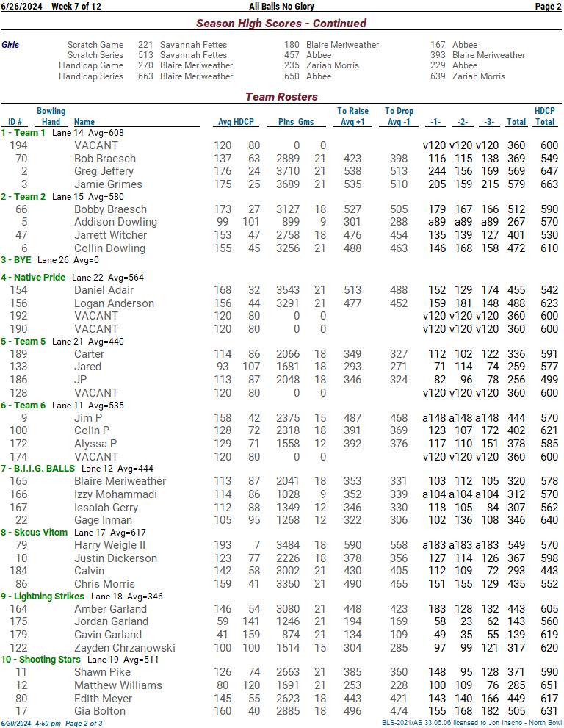Select bowler name 'Jarrett Witcher'
This screenshot has width=564, height=728.
pyautogui.click(x=110, y=235)
